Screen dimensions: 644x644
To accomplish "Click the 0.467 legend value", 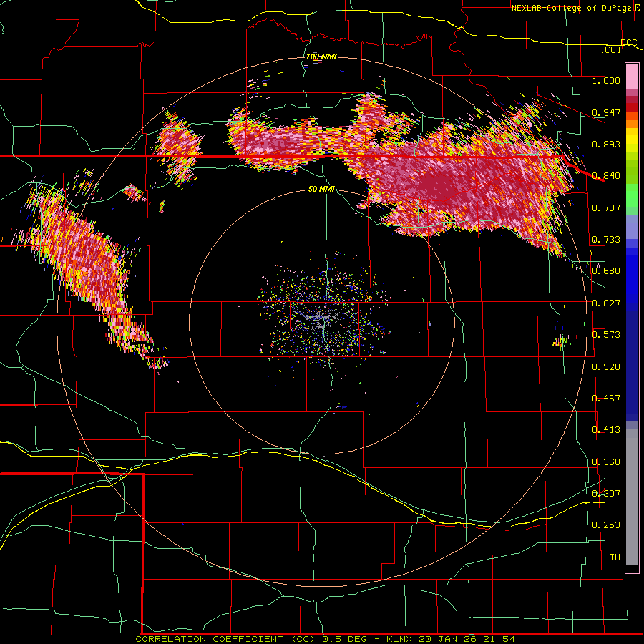I will point(606,399).
